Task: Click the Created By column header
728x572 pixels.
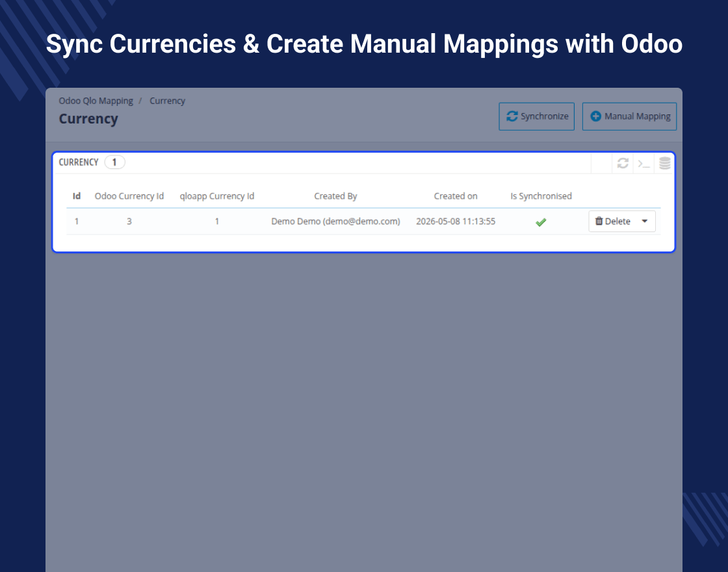Action: 335,196
